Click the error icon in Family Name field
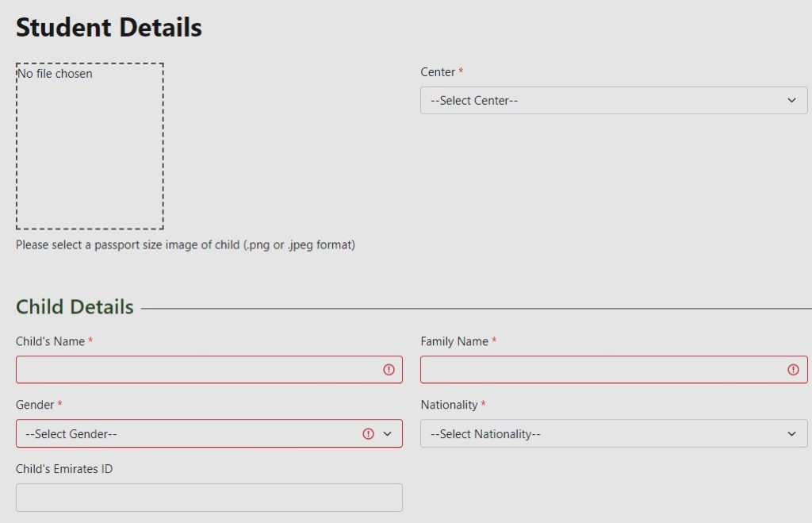The width and height of the screenshot is (812, 523). [793, 370]
